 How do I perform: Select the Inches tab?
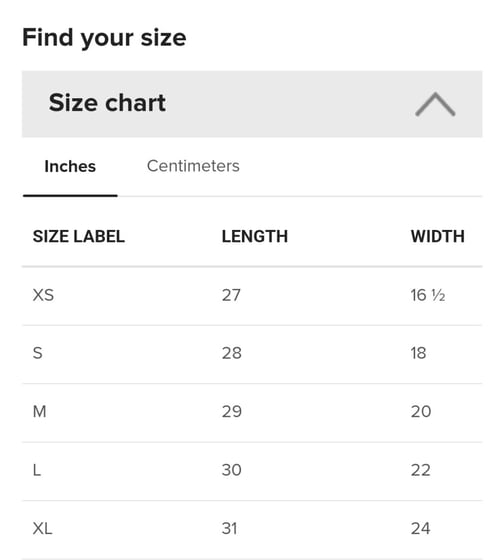tap(70, 166)
